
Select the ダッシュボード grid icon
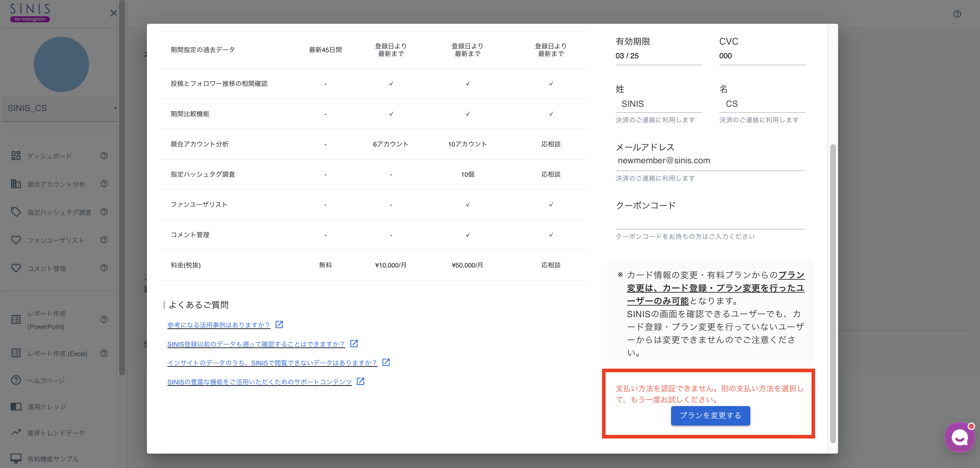(16, 156)
